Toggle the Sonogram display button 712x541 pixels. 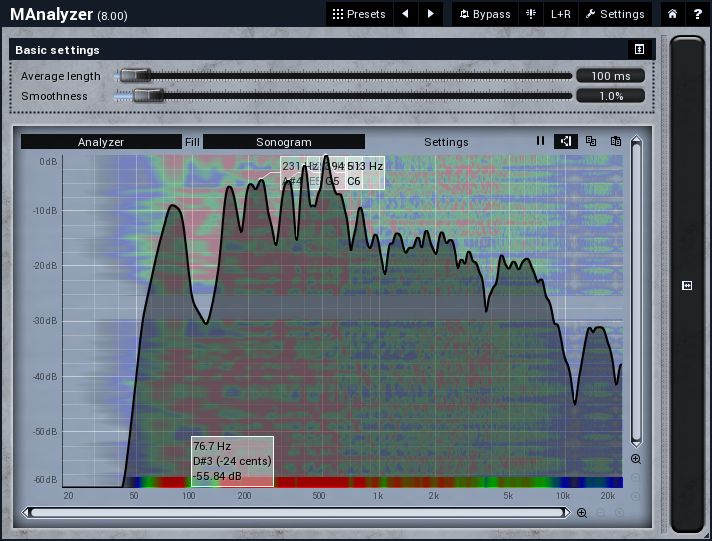click(284, 142)
